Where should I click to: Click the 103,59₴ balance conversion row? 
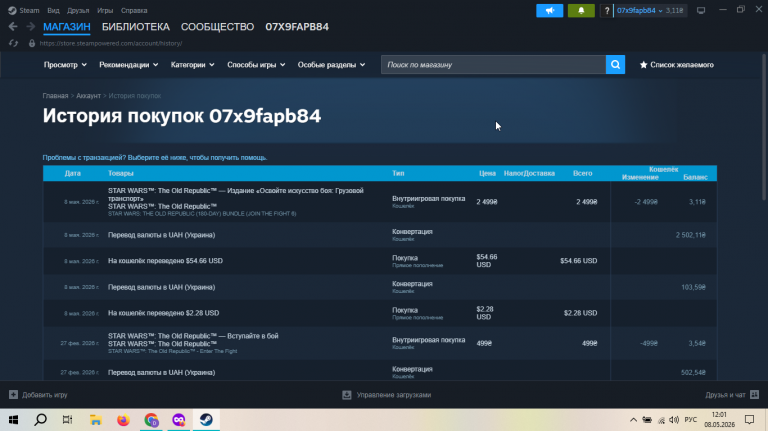[380, 287]
